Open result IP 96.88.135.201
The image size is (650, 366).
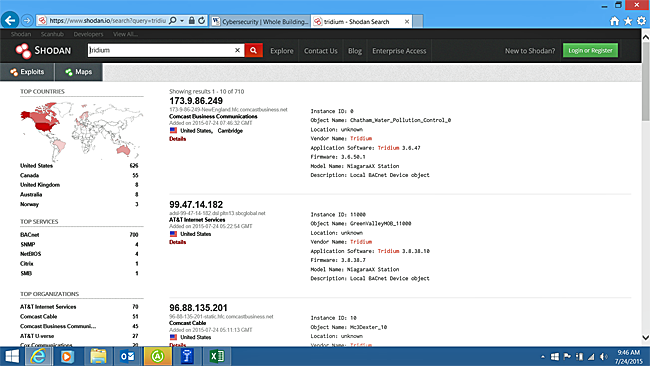(198, 308)
